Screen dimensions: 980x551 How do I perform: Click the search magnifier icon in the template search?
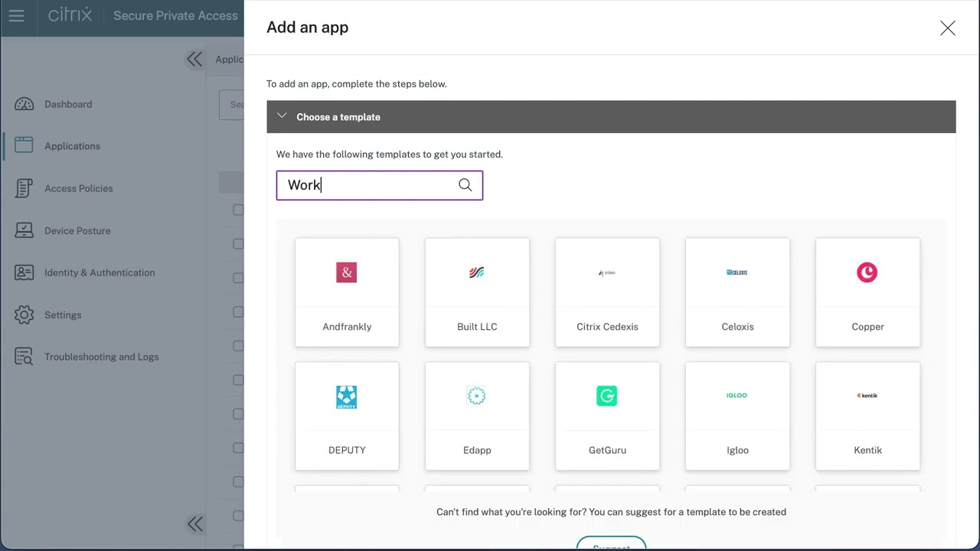[465, 184]
